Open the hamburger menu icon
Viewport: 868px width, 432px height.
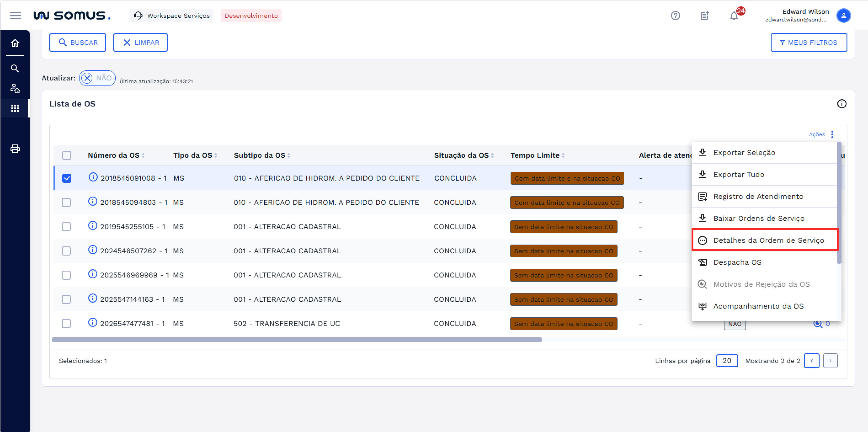coord(15,16)
